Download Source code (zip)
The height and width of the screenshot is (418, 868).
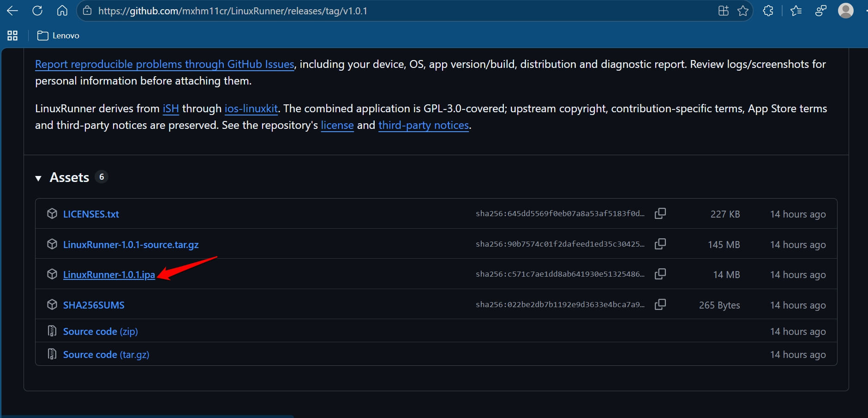point(101,332)
